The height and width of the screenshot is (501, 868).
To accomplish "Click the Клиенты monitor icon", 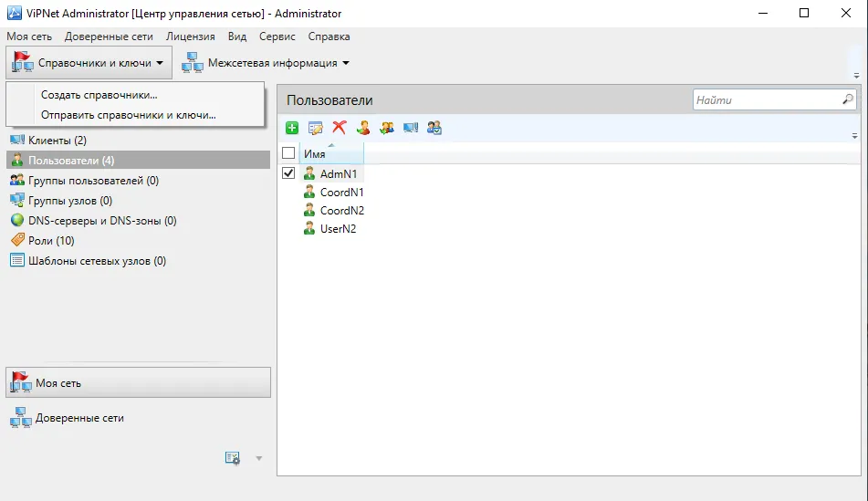I will pos(17,140).
